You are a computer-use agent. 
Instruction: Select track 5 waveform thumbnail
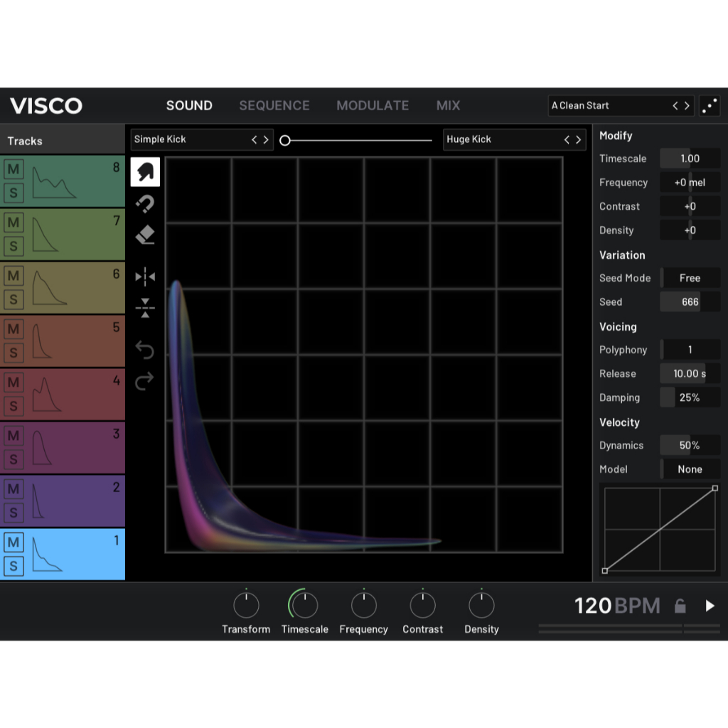click(41, 341)
